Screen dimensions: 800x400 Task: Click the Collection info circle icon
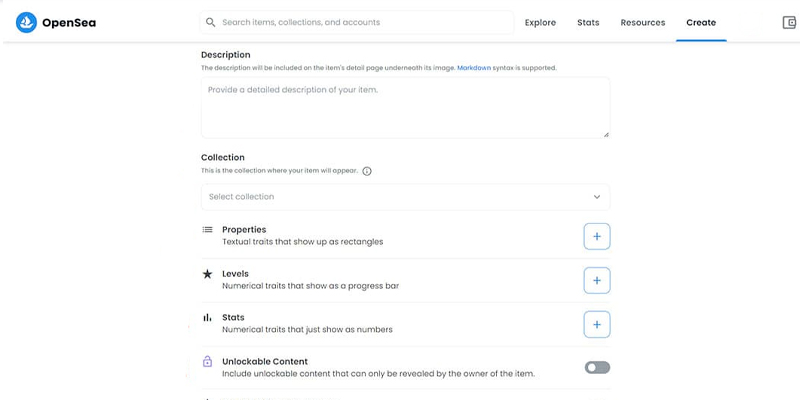[x=366, y=171]
